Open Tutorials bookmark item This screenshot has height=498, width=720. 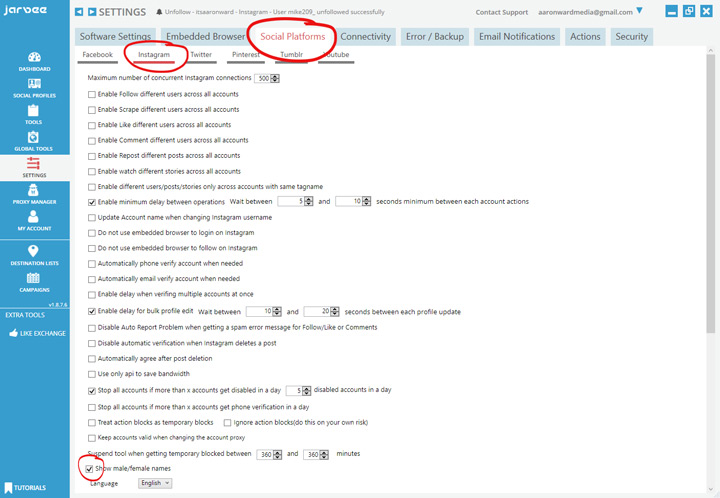(26, 487)
